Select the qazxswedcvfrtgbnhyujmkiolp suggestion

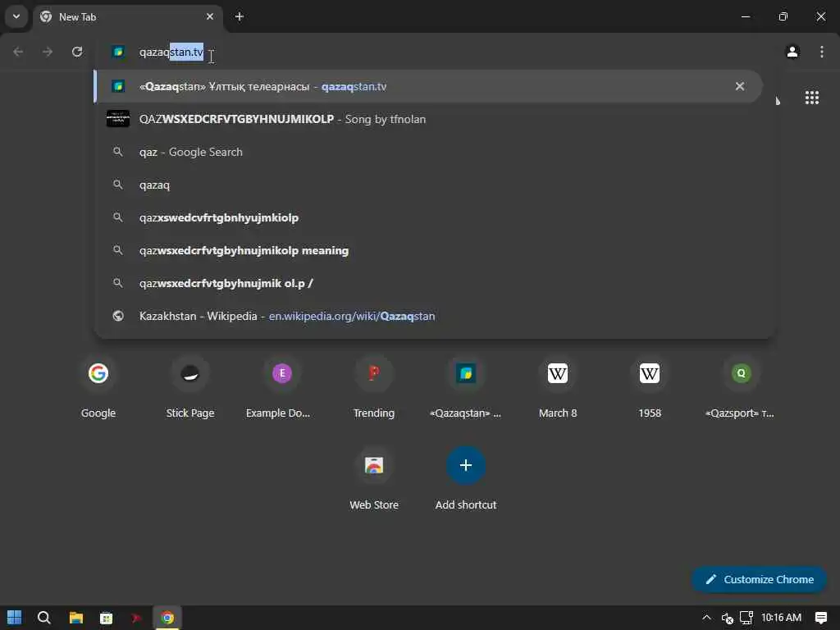427,217
